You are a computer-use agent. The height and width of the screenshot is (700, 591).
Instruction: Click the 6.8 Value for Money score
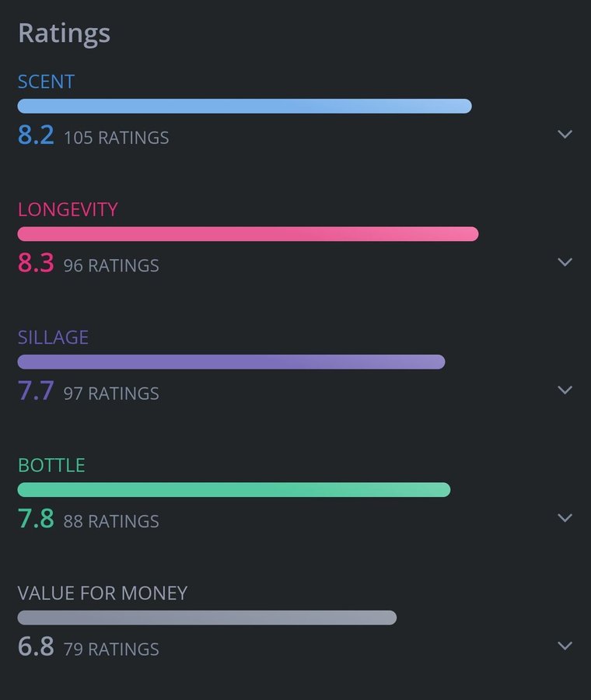coord(36,646)
